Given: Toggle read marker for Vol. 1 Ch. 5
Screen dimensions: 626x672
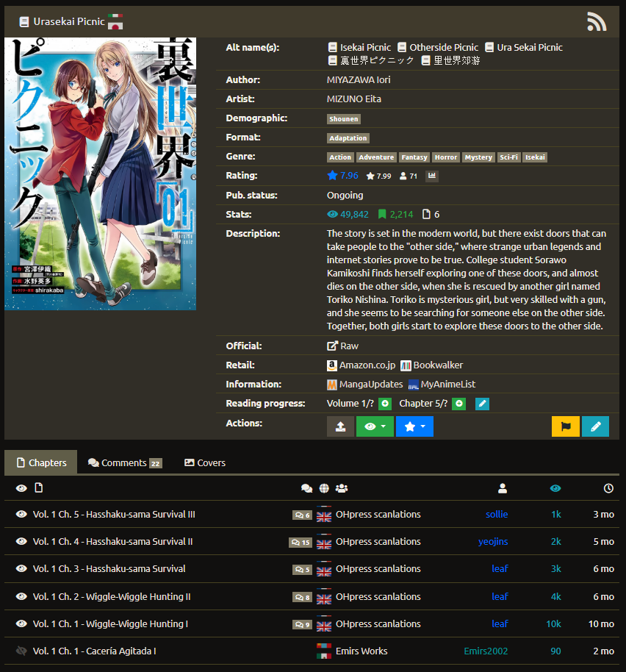Looking at the screenshot, I should (x=21, y=515).
